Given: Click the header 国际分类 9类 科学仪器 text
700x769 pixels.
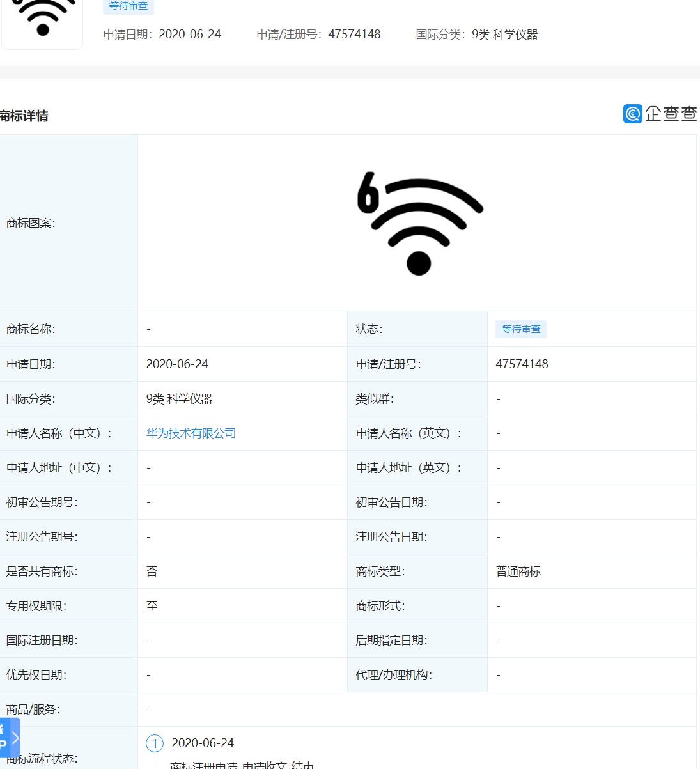Looking at the screenshot, I should (476, 35).
